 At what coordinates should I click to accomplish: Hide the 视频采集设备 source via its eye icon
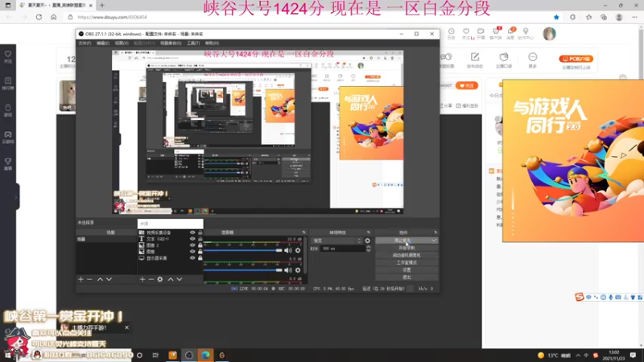click(192, 232)
